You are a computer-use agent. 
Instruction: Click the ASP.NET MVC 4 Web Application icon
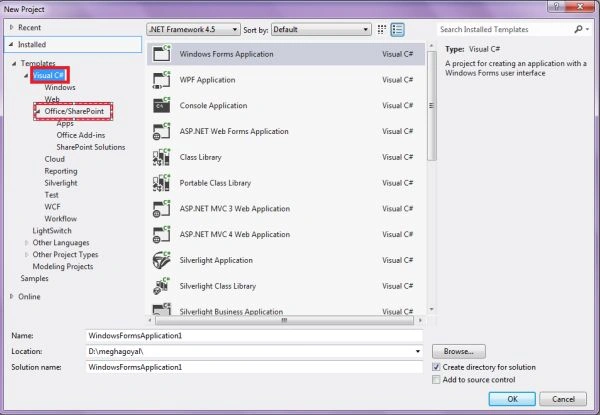click(x=161, y=234)
